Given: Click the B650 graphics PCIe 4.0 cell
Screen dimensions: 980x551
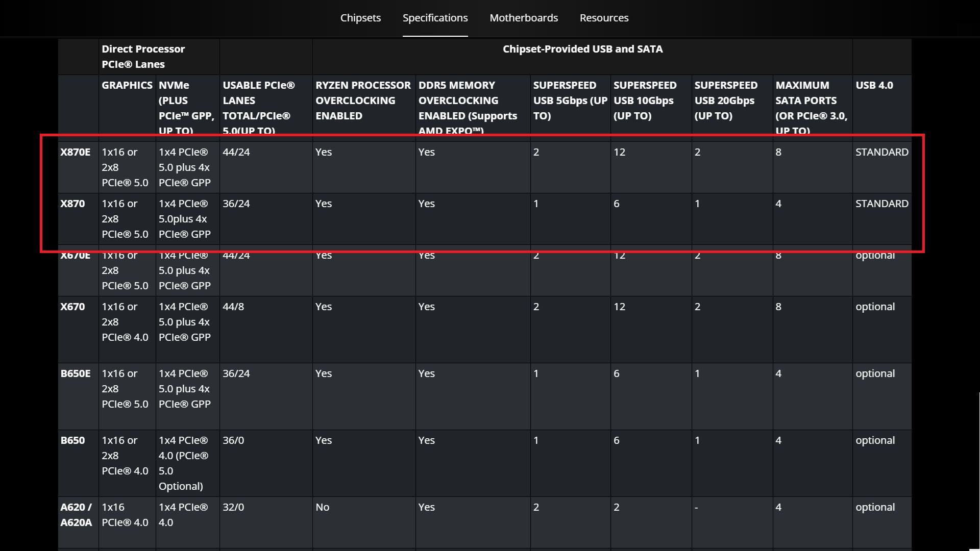Looking at the screenshot, I should point(125,456).
